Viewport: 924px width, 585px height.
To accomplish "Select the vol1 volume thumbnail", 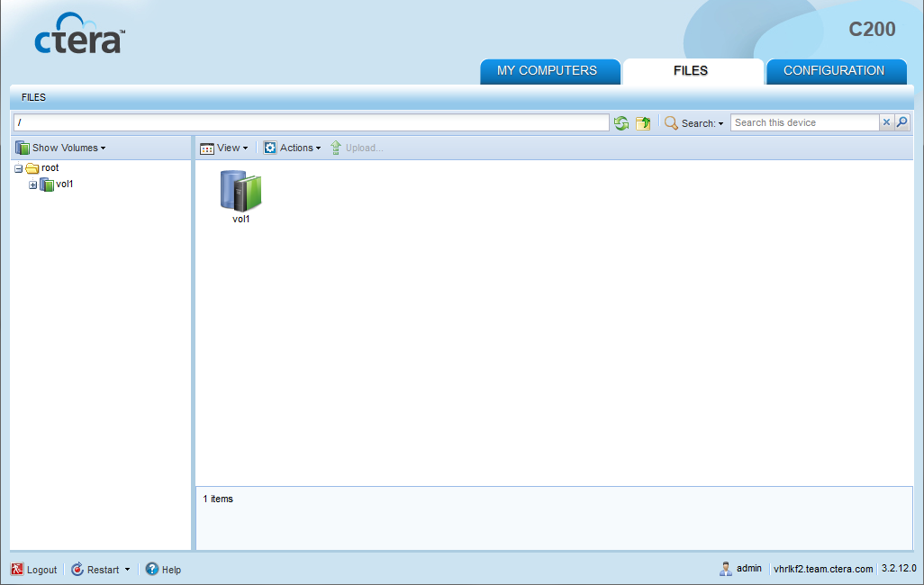I will [x=241, y=196].
